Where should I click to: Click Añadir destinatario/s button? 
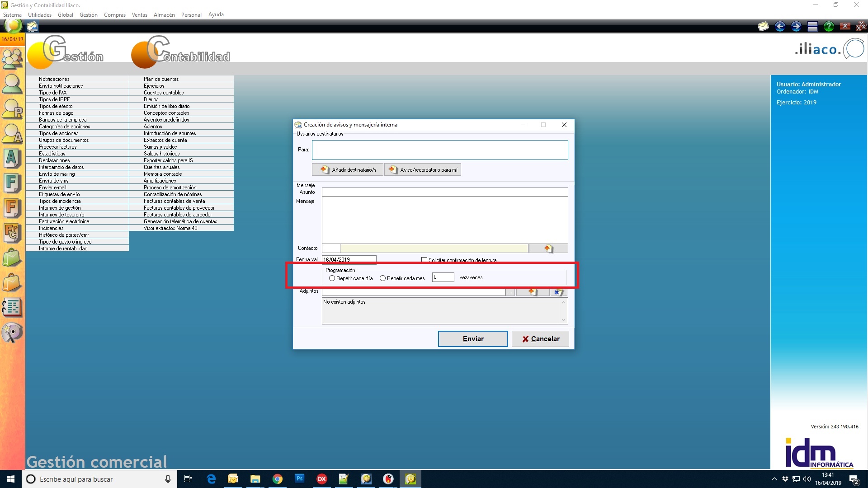click(348, 170)
